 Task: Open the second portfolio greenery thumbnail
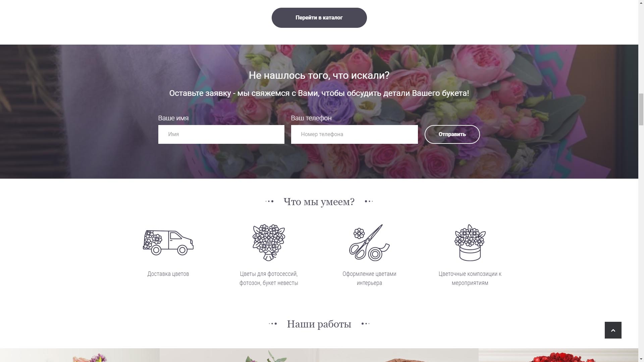click(x=239, y=355)
